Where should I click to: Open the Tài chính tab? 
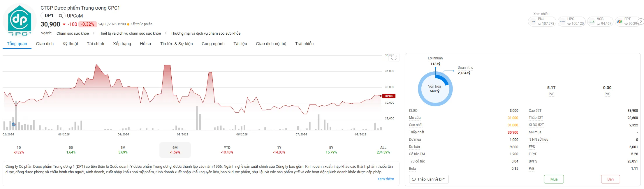pos(95,44)
